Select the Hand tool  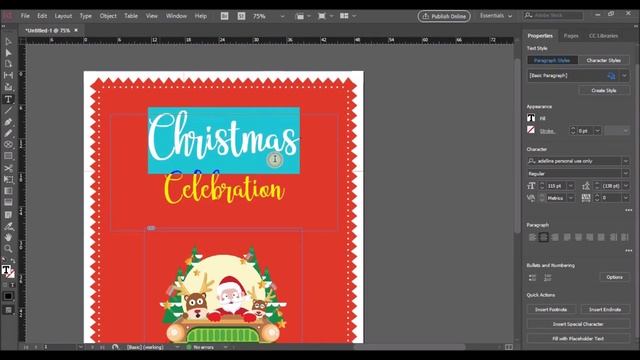[8, 237]
